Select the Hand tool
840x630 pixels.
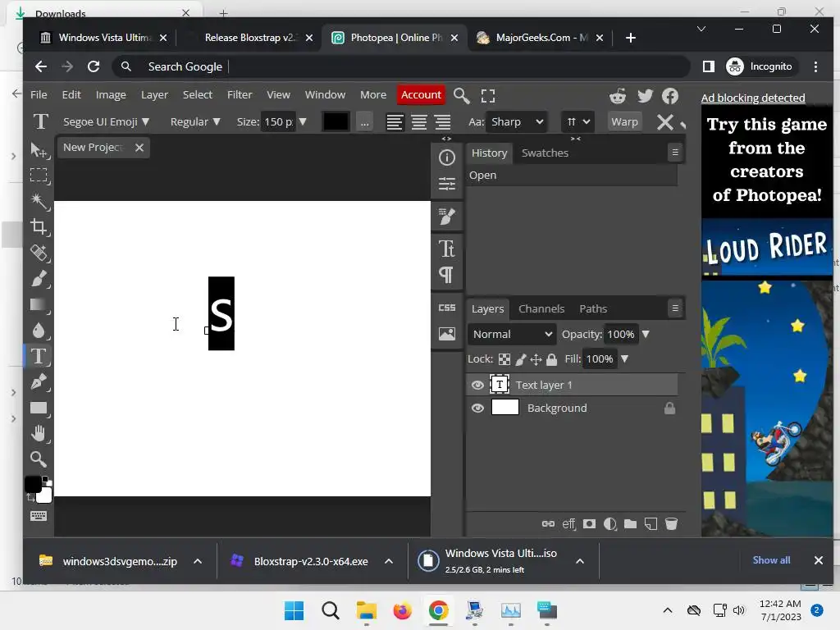click(x=39, y=433)
